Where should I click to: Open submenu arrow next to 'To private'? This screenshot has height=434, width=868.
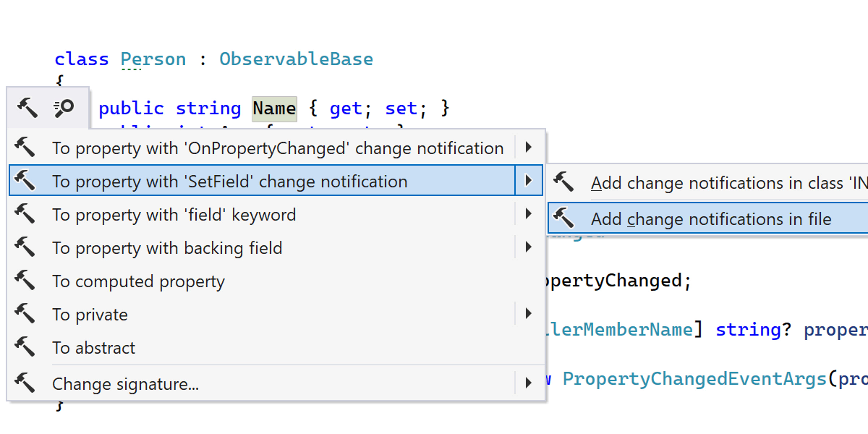pyautogui.click(x=529, y=315)
